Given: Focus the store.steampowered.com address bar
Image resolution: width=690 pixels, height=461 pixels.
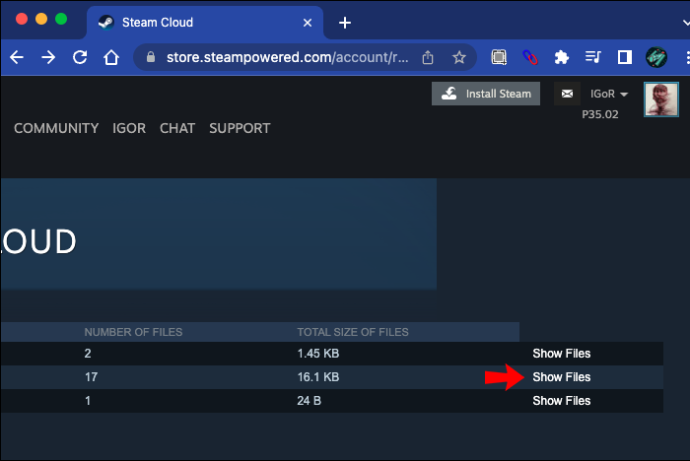Looking at the screenshot, I should [287, 57].
